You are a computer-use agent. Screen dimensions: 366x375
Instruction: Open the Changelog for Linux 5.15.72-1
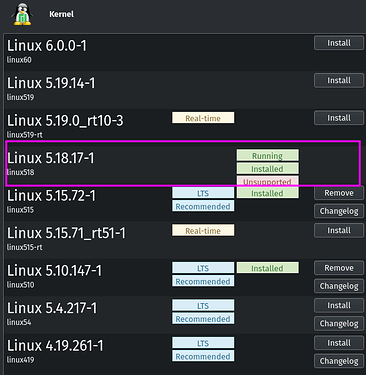pos(339,211)
